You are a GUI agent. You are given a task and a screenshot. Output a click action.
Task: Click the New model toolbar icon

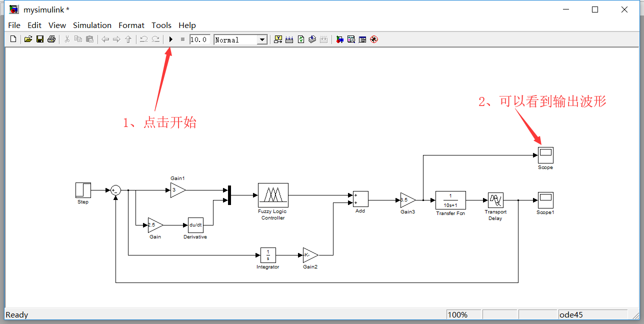click(x=13, y=39)
